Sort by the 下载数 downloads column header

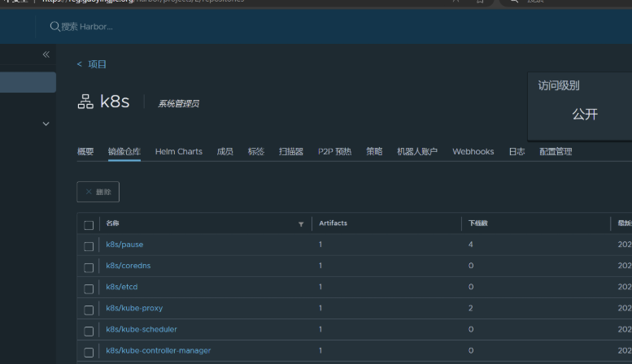(478, 223)
